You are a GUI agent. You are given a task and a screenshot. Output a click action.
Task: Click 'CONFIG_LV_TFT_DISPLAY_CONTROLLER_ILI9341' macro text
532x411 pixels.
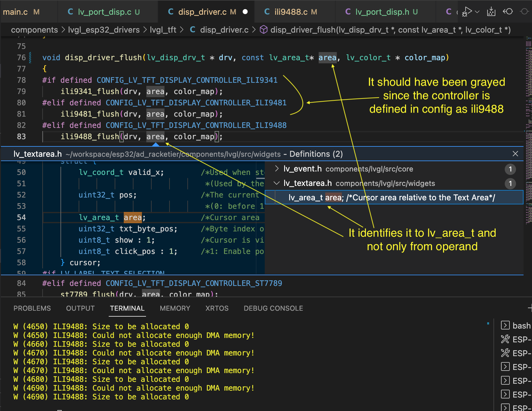[187, 80]
